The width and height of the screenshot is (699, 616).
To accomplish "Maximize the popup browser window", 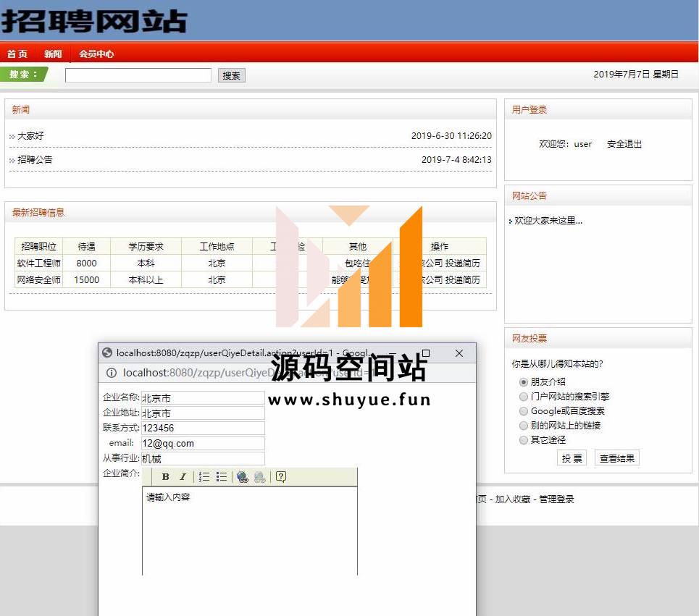I will pyautogui.click(x=426, y=353).
